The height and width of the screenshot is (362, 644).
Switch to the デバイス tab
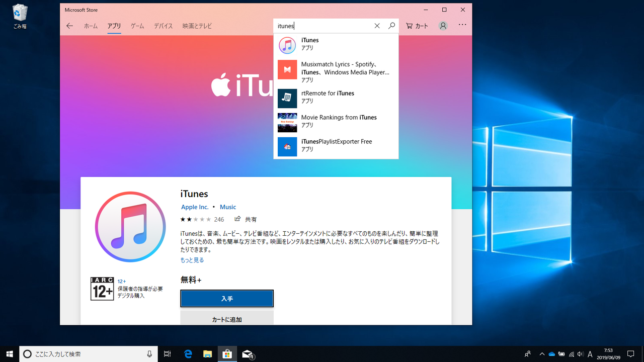tap(163, 26)
